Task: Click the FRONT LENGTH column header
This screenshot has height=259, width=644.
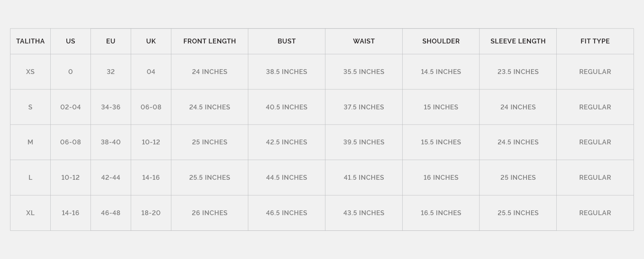Action: 210,41
